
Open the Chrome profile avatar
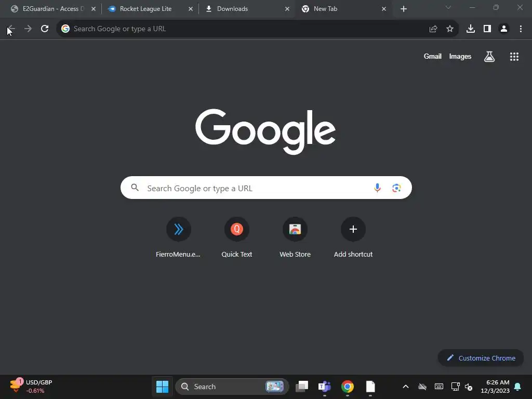(x=504, y=29)
